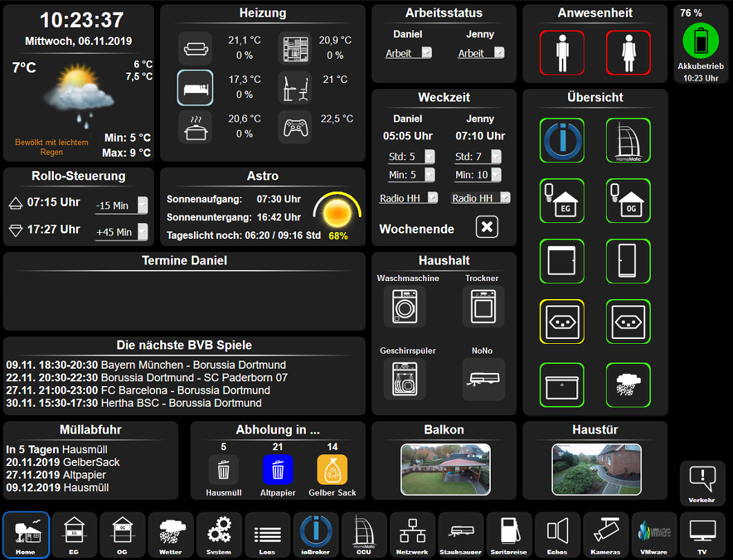Open the Verkehr traffic alert icon
This screenshot has width=733, height=560.
702,483
